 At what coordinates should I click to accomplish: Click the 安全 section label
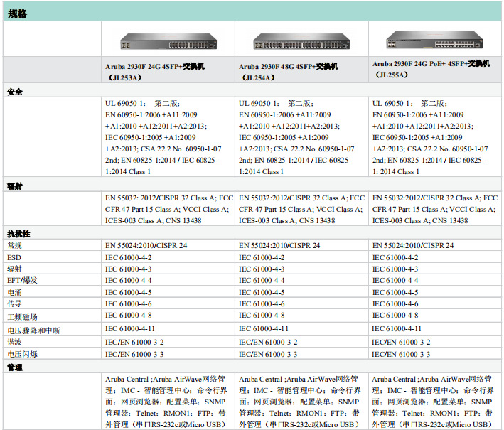[15, 92]
